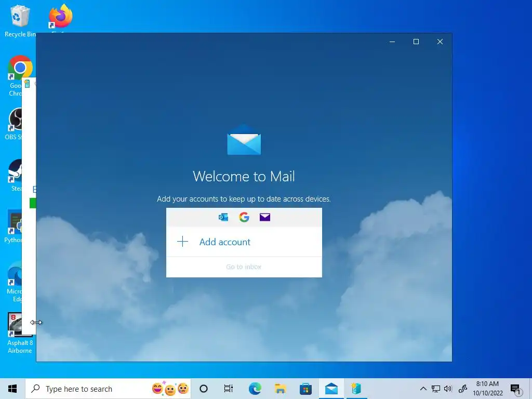Open File Explorer from the taskbar
The width and height of the screenshot is (532, 399).
(x=280, y=389)
